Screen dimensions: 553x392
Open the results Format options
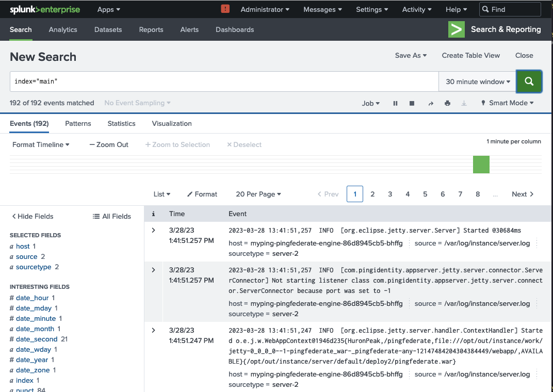tap(202, 194)
